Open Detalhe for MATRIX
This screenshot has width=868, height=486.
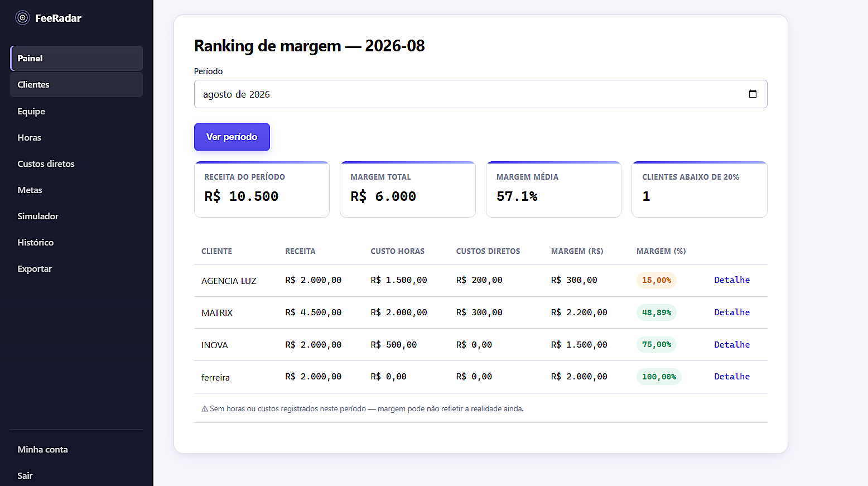(x=732, y=312)
